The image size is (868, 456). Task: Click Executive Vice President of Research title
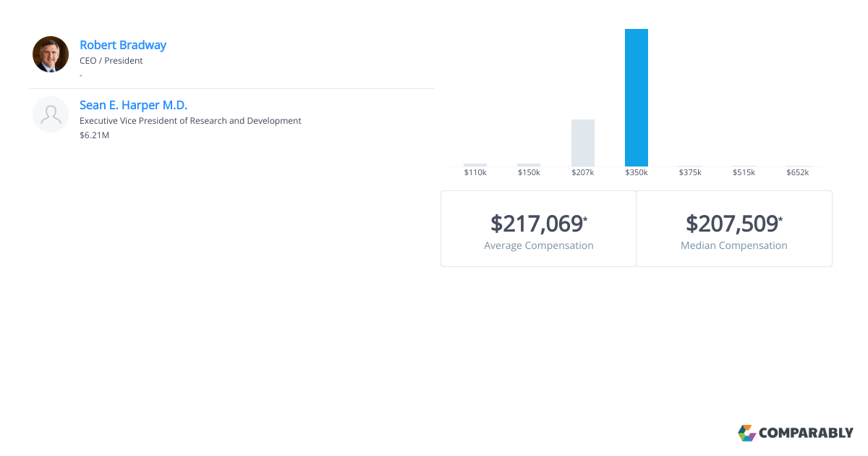tap(190, 121)
